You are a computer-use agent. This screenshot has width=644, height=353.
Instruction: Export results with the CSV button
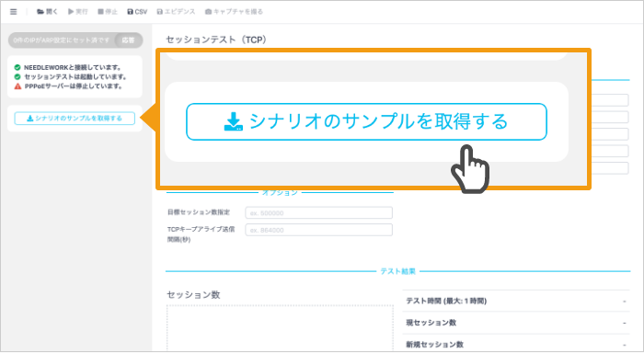click(137, 12)
